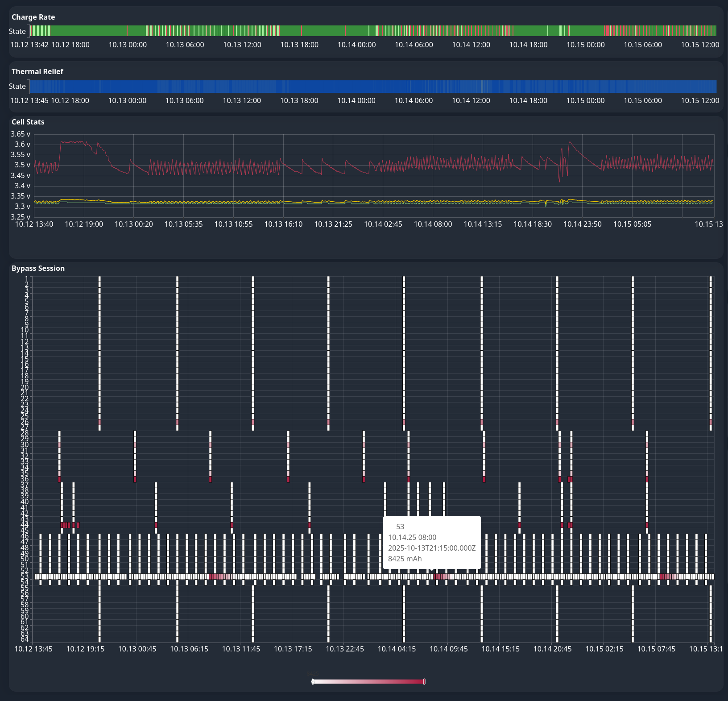Click left handle of the color legend slider
The height and width of the screenshot is (701, 728).
click(x=313, y=681)
